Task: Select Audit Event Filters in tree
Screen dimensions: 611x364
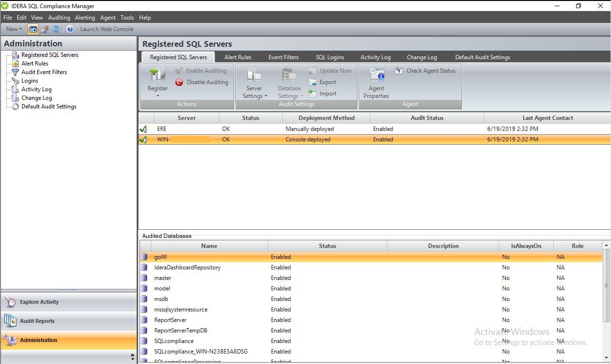Action: (44, 72)
